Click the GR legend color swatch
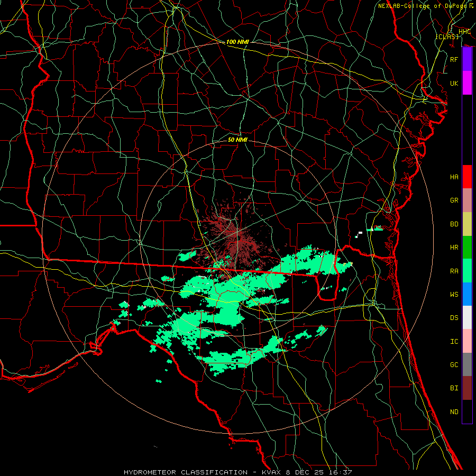Image resolution: width=476 pixels, height=476 pixels. point(467,200)
